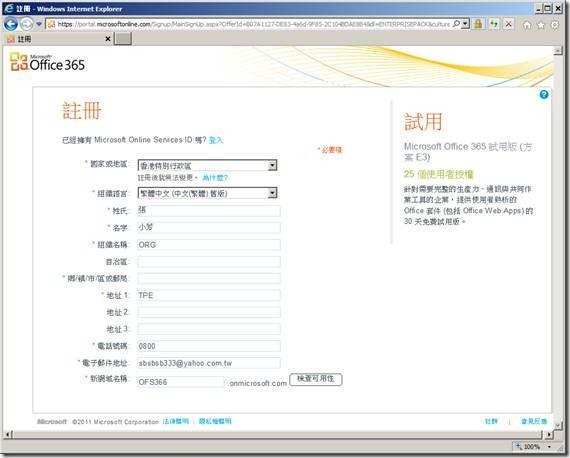The height and width of the screenshot is (458, 570).
Task: Open the Favorites star icon
Action: click(541, 25)
